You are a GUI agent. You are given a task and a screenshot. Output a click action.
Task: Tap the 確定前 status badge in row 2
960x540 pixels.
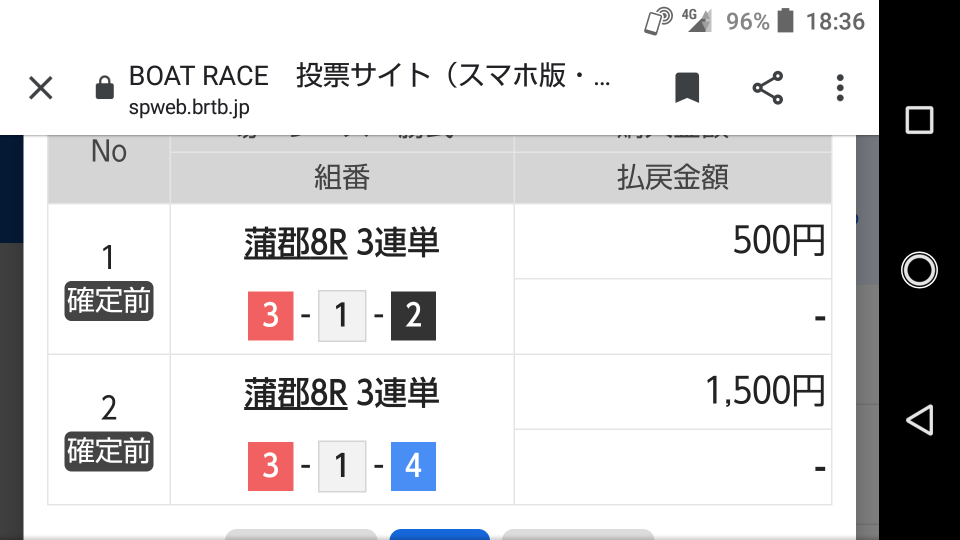[109, 451]
